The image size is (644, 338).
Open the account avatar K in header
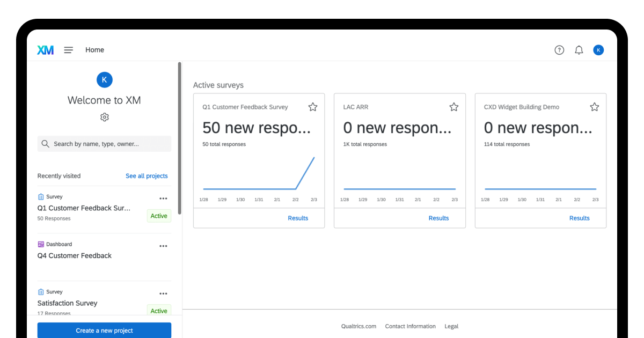click(598, 50)
